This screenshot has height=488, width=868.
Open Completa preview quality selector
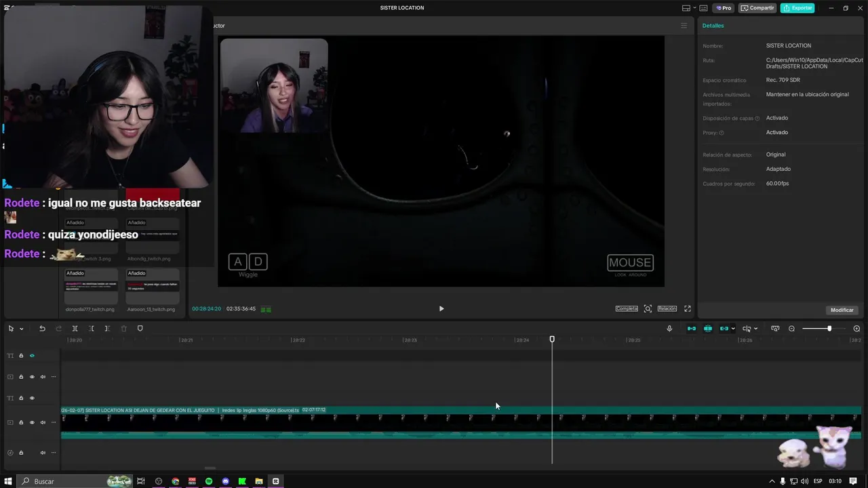click(627, 308)
